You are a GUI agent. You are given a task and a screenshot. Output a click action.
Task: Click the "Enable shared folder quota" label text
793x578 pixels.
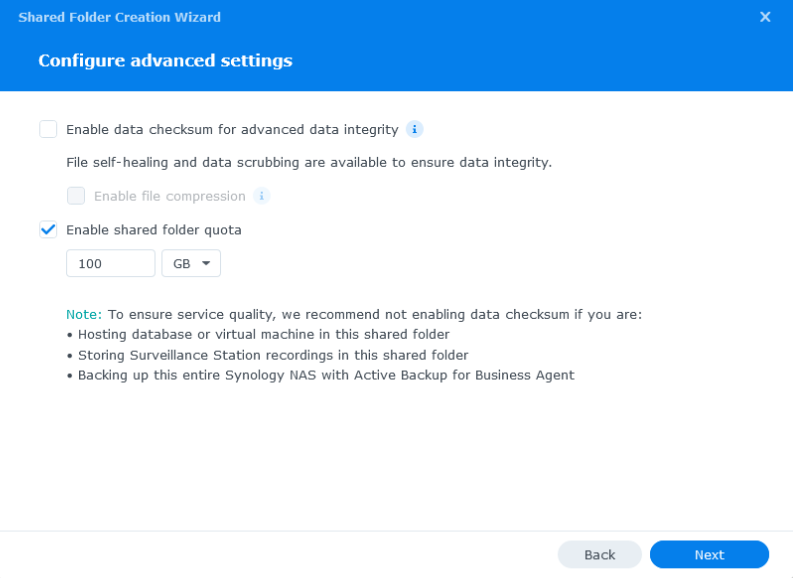(x=154, y=230)
